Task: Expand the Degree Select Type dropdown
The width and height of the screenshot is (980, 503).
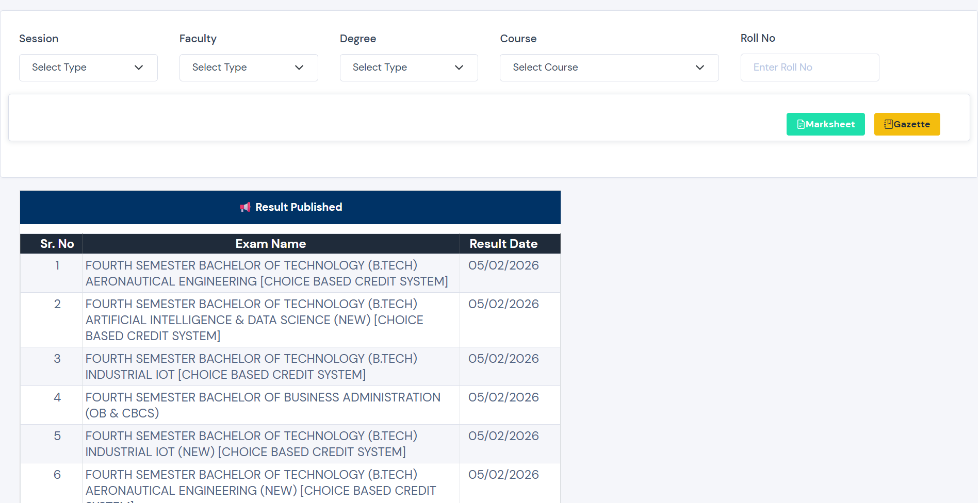Action: pos(409,68)
